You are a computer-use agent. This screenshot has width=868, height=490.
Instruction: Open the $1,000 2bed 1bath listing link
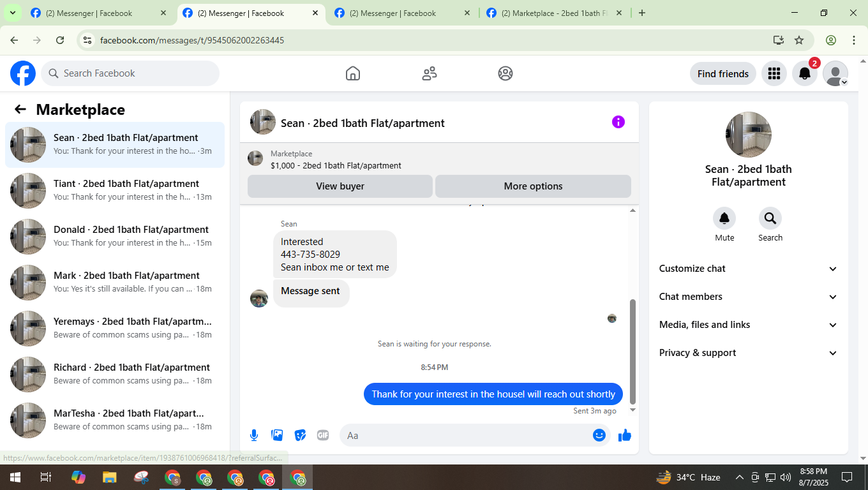point(336,165)
